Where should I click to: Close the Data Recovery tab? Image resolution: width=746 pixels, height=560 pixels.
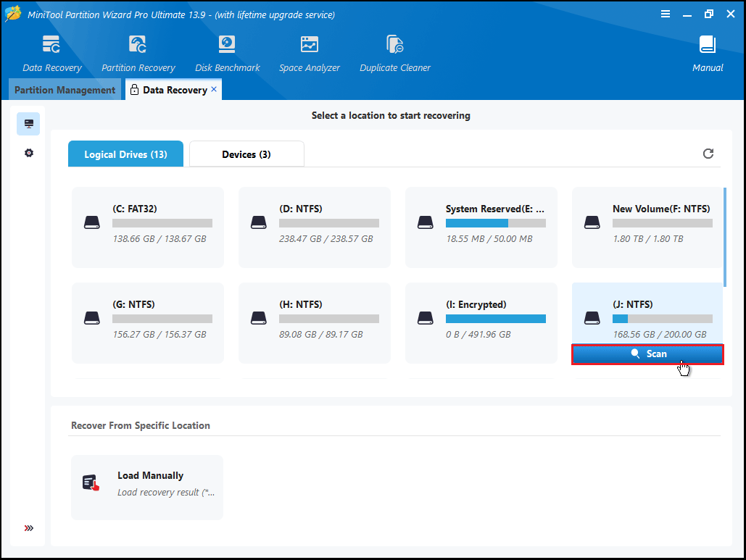point(214,89)
